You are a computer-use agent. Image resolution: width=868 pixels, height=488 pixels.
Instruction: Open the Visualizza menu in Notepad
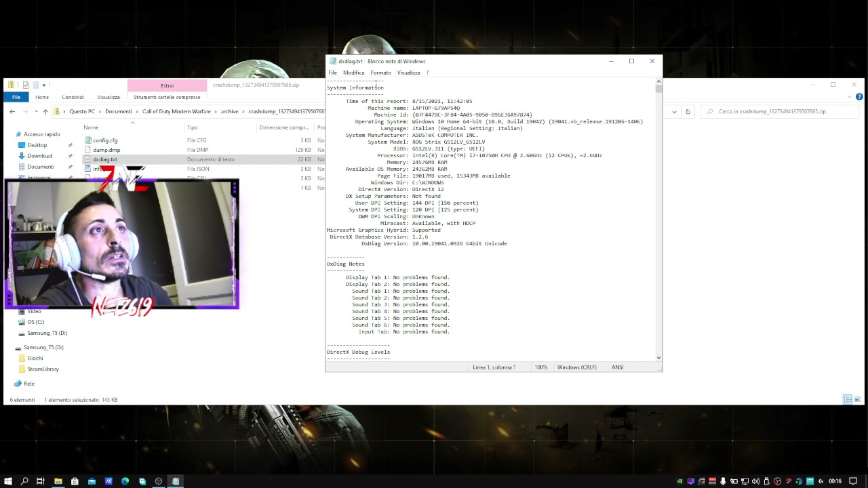coord(408,73)
